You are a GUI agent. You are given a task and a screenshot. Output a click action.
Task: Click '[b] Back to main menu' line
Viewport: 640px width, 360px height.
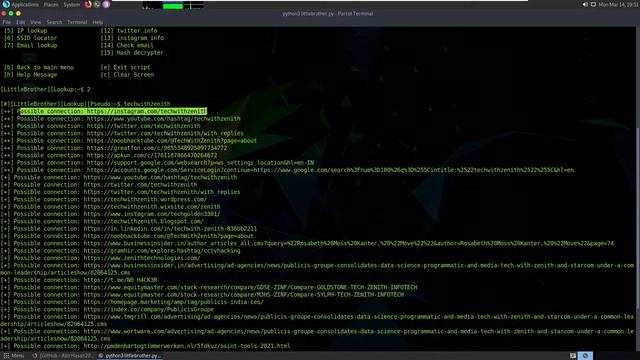(39, 67)
